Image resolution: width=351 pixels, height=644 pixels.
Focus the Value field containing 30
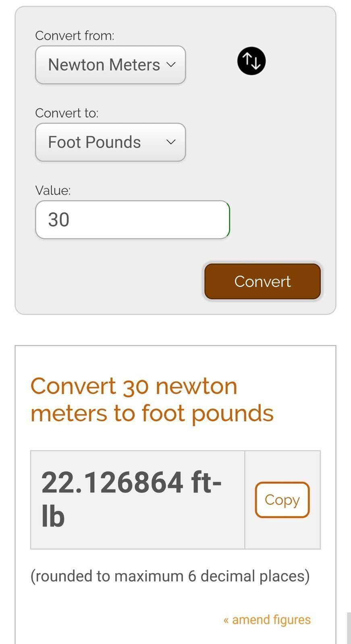point(133,220)
